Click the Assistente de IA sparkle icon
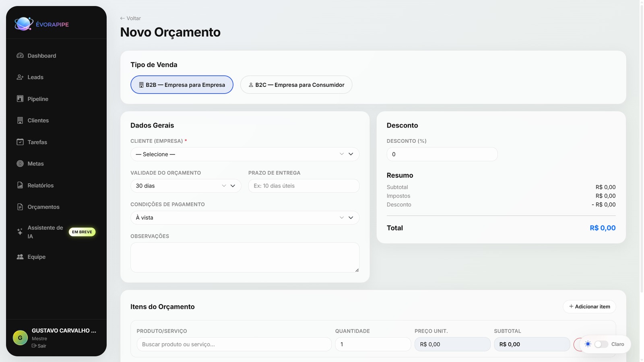Screen dimensions: 644x362 tap(20, 232)
